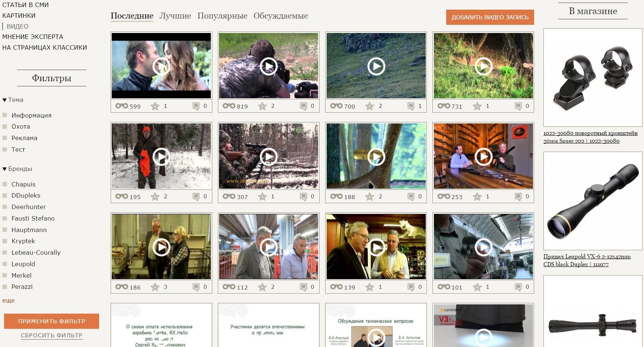Play the video with 139 views
Viewport: 644px width, 347px height.
pos(376,247)
